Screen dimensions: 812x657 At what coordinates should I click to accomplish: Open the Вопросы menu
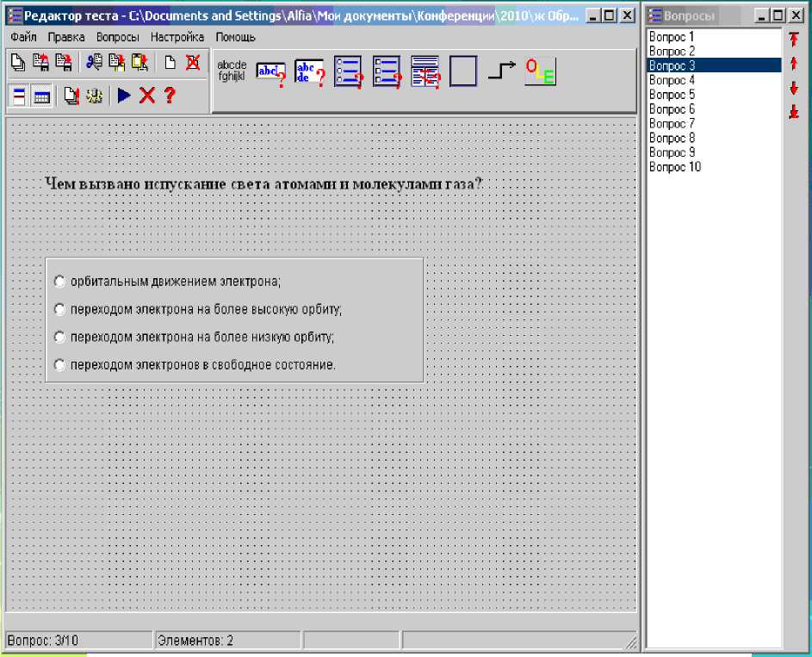point(118,37)
